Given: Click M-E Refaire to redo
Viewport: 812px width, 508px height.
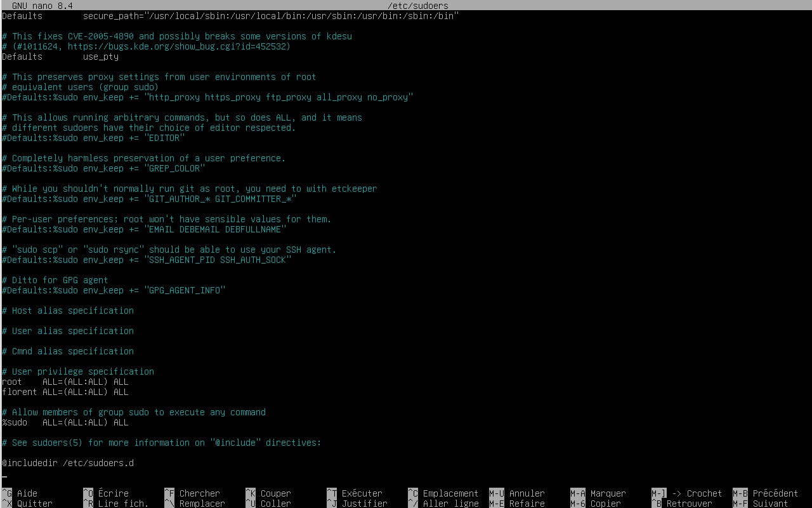Looking at the screenshot, I should pyautogui.click(x=517, y=504).
